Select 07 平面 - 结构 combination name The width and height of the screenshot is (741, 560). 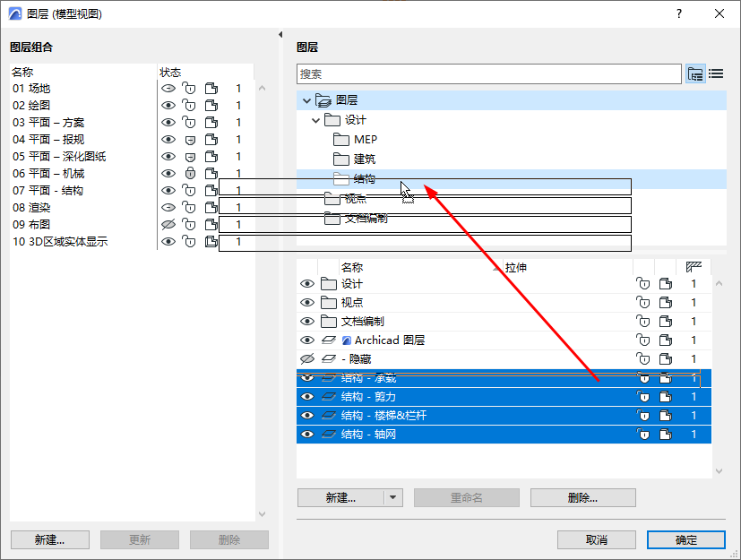pyautogui.click(x=47, y=191)
